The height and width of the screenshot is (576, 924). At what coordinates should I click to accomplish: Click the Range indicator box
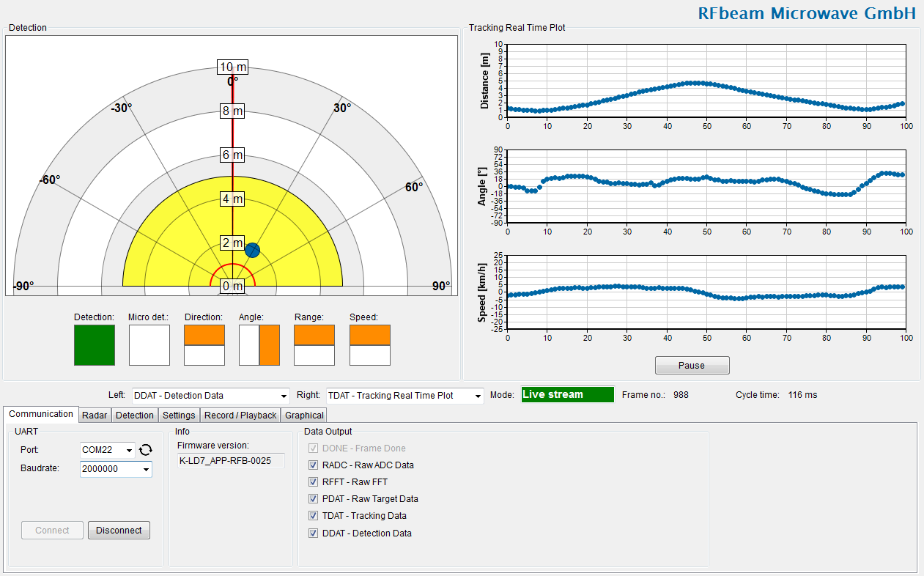(314, 345)
